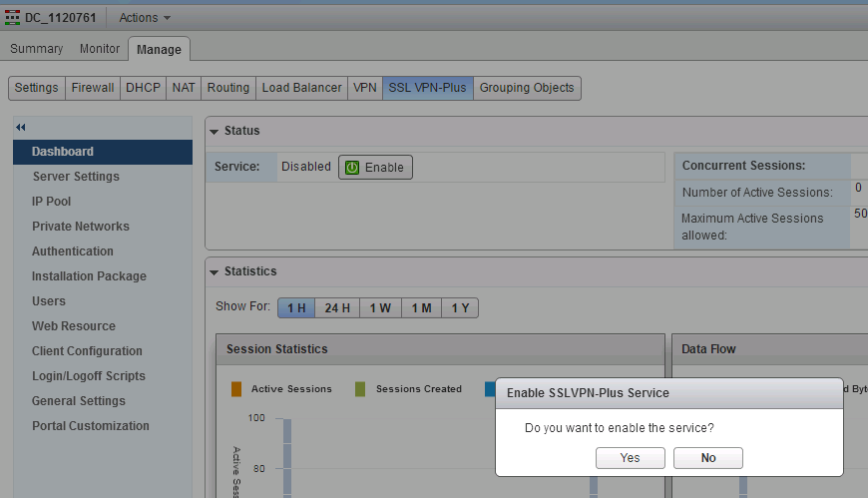Click the green power icon on Enable
The height and width of the screenshot is (498, 868).
click(x=352, y=168)
